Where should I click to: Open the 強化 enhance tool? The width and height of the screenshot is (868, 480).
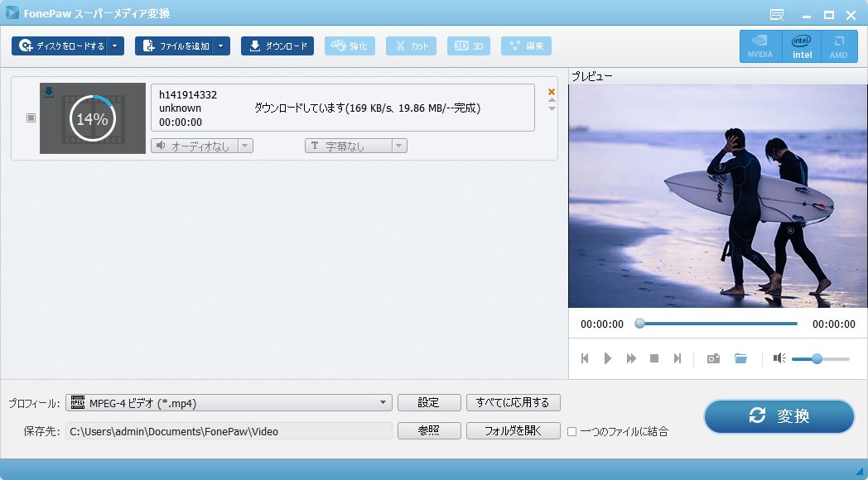(x=350, y=46)
